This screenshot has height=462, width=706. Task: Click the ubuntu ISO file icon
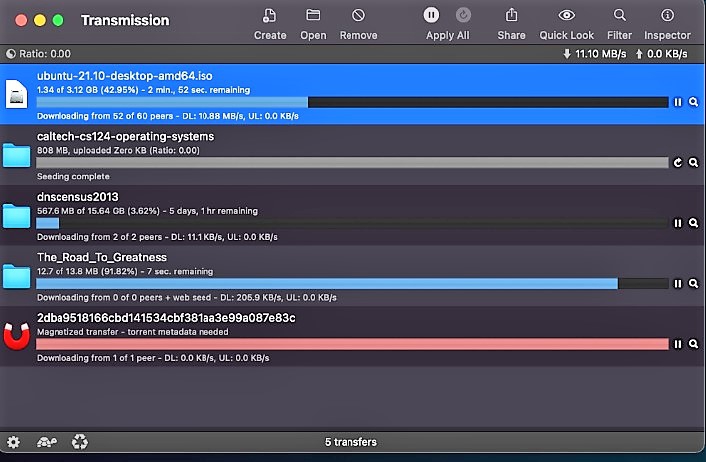16,94
